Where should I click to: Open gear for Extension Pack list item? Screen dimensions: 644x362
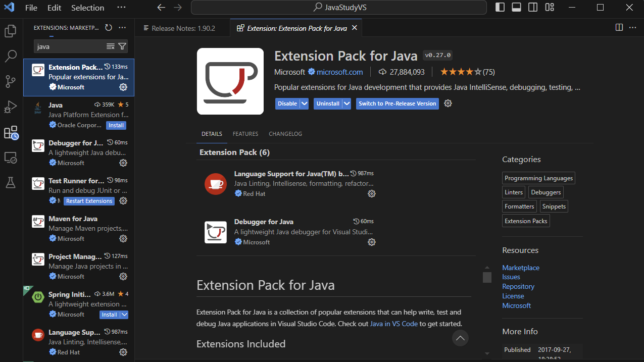[x=123, y=87]
